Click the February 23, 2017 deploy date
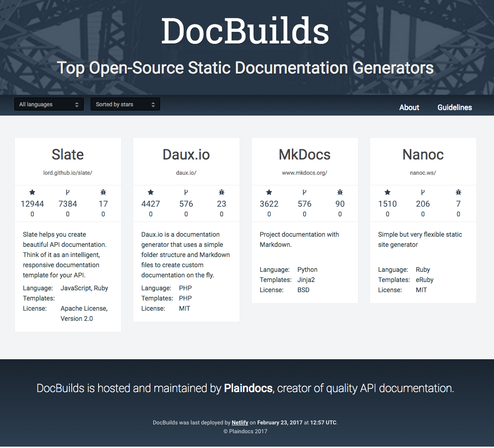The height and width of the screenshot is (448, 494). point(280,423)
